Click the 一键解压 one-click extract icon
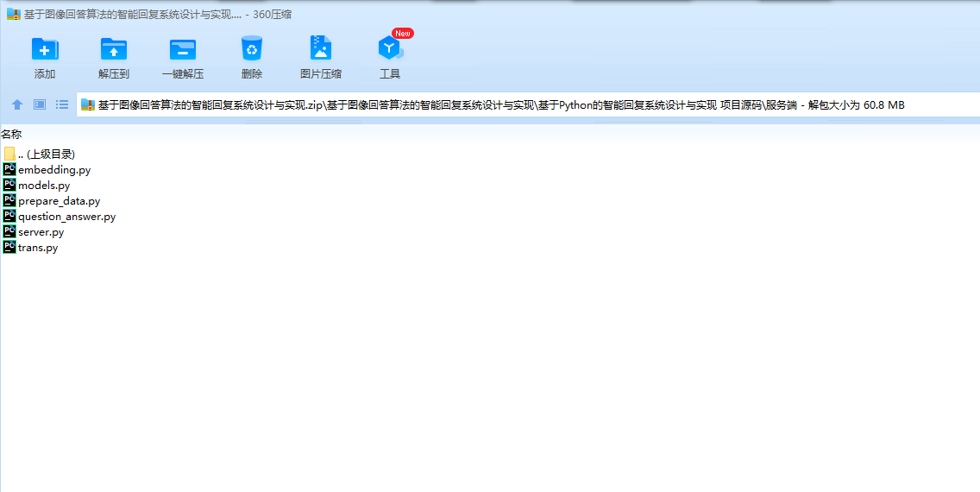 tap(183, 48)
